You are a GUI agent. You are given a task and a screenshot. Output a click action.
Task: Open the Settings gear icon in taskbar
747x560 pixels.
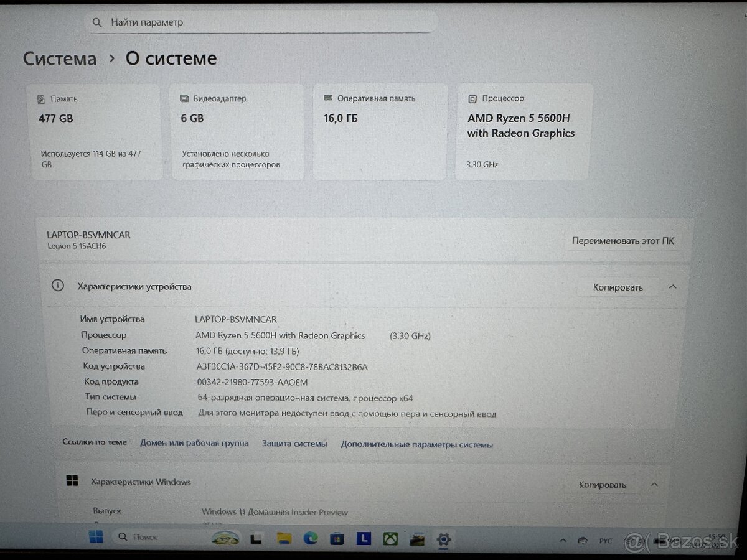(443, 539)
